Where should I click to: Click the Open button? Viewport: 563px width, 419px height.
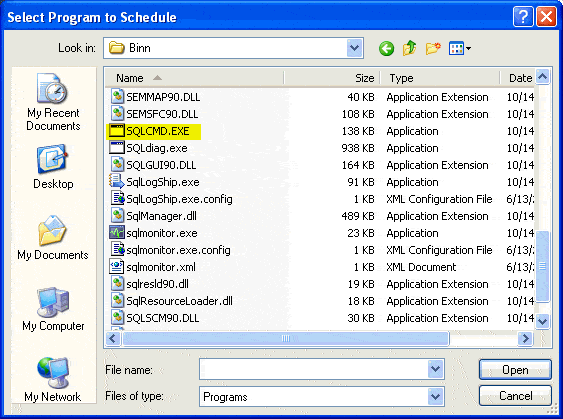click(515, 370)
